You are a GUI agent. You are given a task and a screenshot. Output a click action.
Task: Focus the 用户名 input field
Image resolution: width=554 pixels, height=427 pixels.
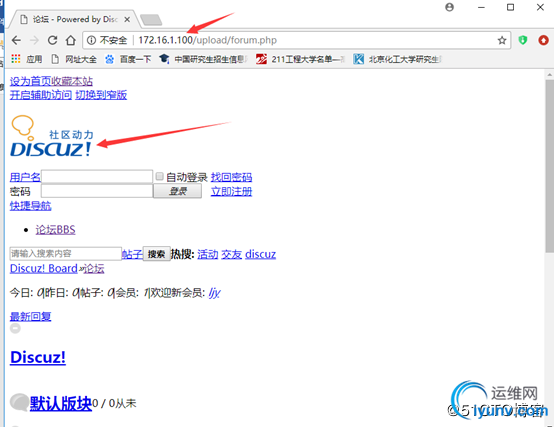coord(97,177)
